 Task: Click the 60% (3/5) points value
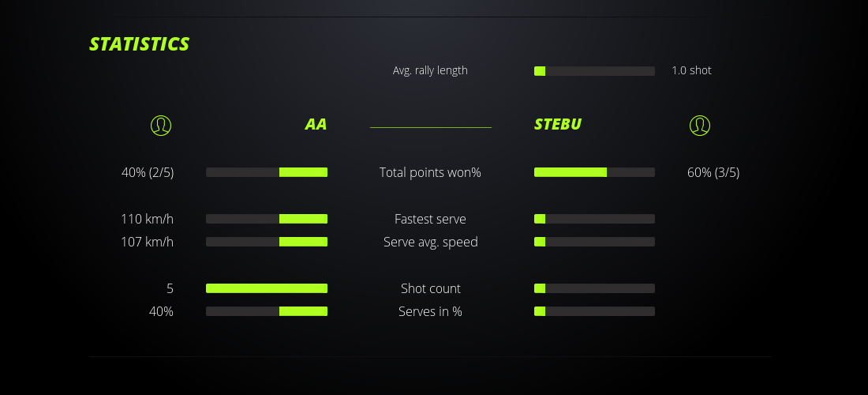713,172
